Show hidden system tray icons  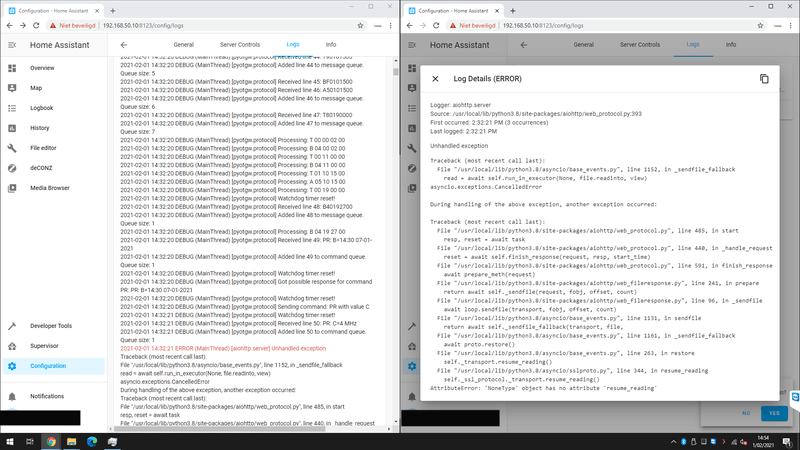pos(673,442)
